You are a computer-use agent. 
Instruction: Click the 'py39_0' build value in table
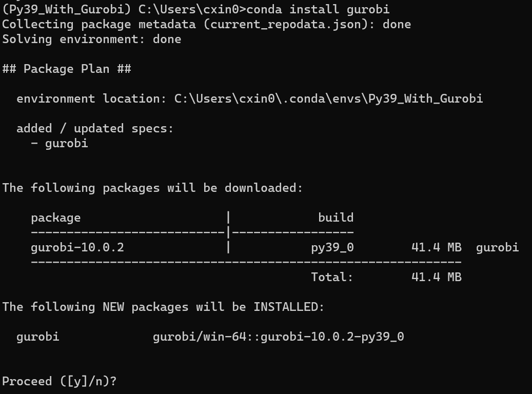click(332, 247)
